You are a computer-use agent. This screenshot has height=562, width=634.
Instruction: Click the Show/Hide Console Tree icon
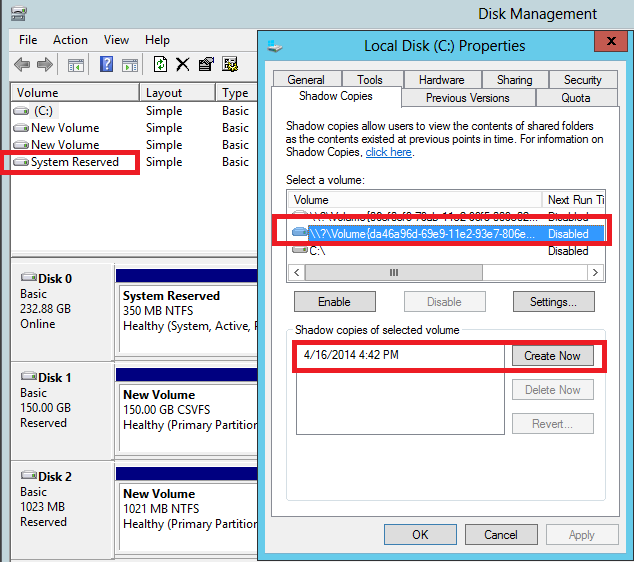pyautogui.click(x=75, y=65)
